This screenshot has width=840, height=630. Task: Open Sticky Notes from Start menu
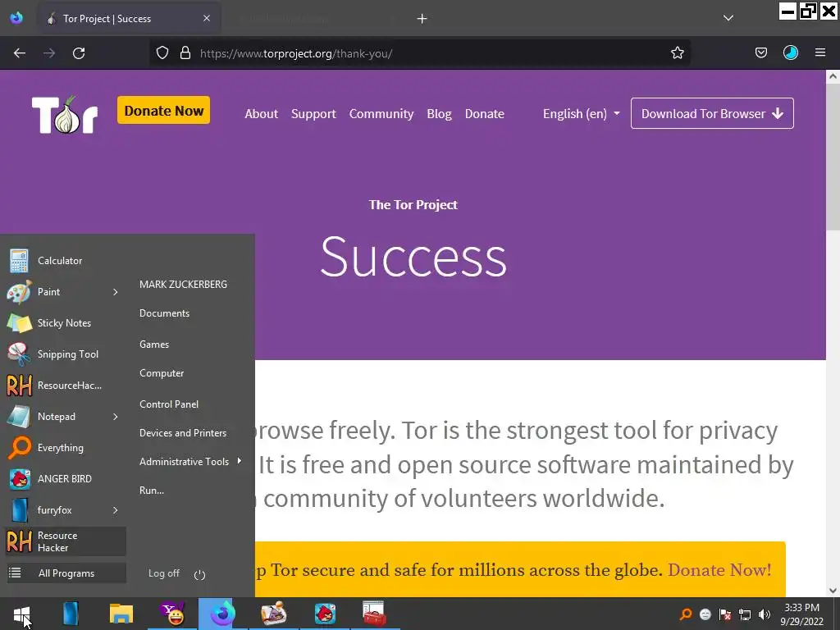64,323
